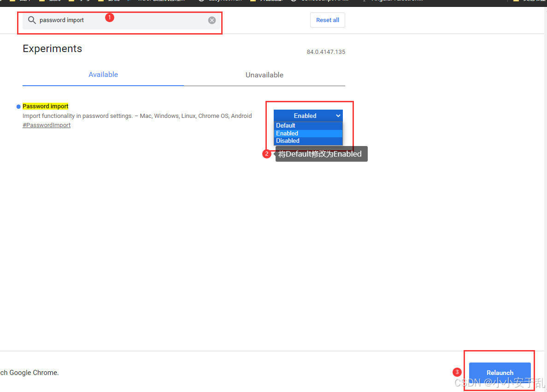Click the highlighted 'Password import' flag title
547x392 pixels.
pos(45,106)
